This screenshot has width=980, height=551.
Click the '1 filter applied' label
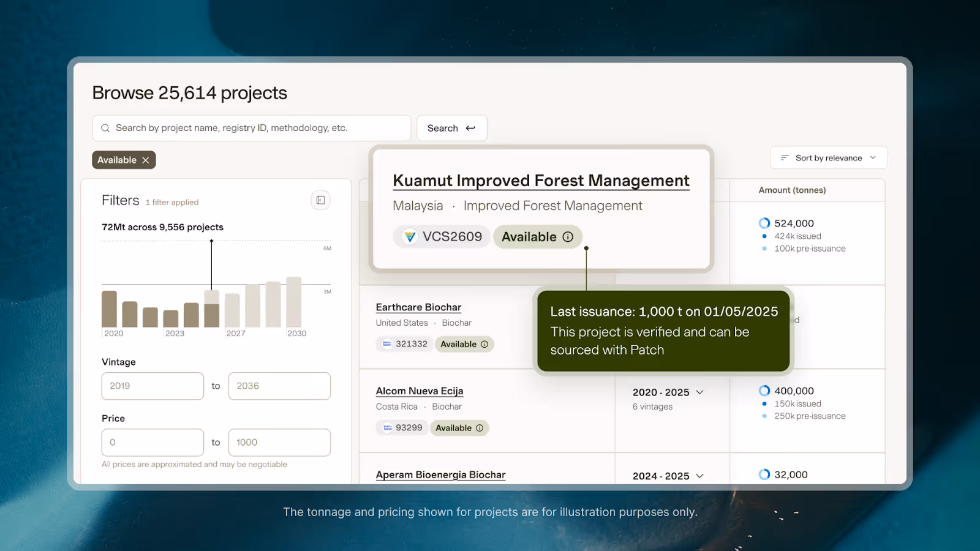pyautogui.click(x=172, y=203)
